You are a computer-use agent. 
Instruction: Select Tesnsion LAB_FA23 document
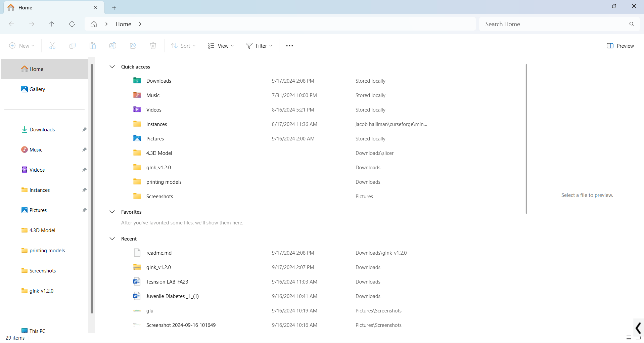click(x=167, y=282)
